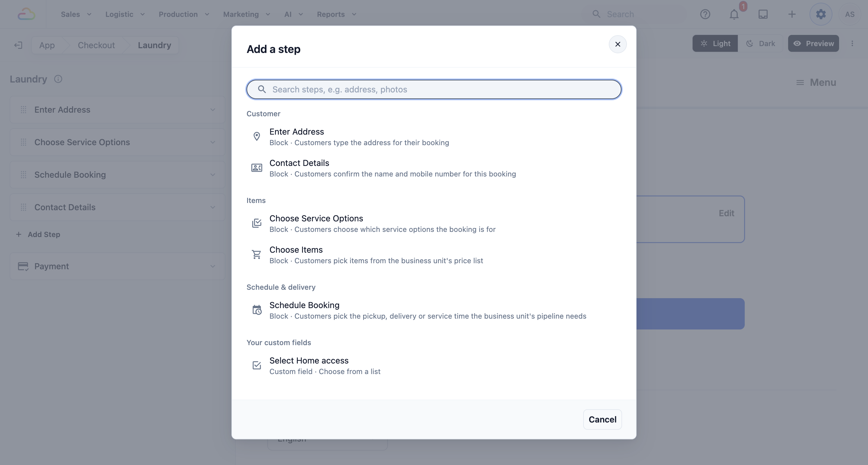This screenshot has height=465, width=868.
Task: Click the Sales menu dropdown arrow
Action: point(89,14)
